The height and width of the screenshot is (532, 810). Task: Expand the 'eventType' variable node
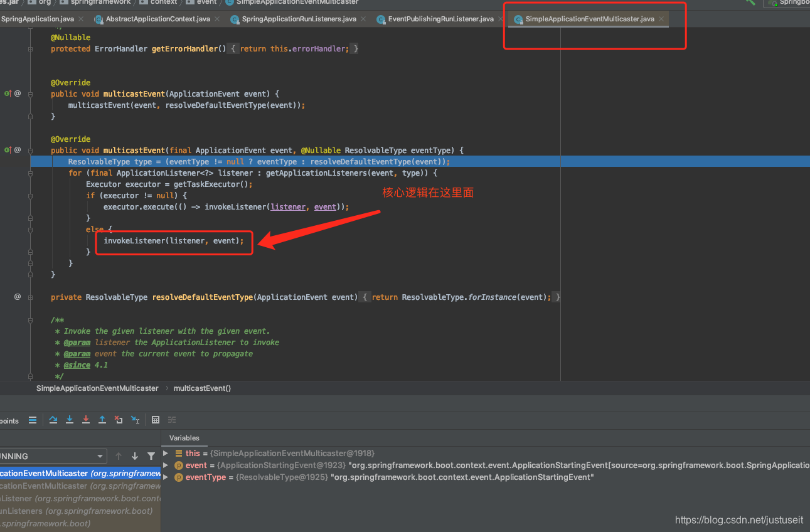click(x=166, y=477)
